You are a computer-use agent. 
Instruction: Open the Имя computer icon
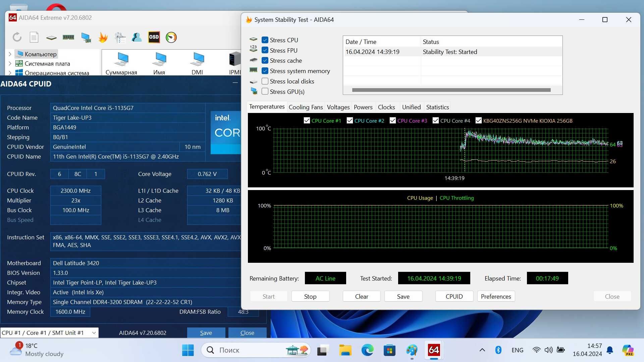[x=159, y=63]
